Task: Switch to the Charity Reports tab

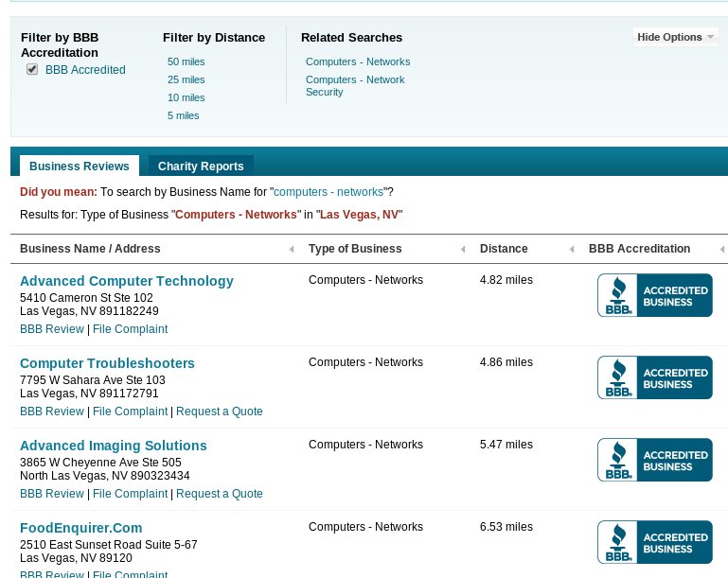Action: pos(201,166)
